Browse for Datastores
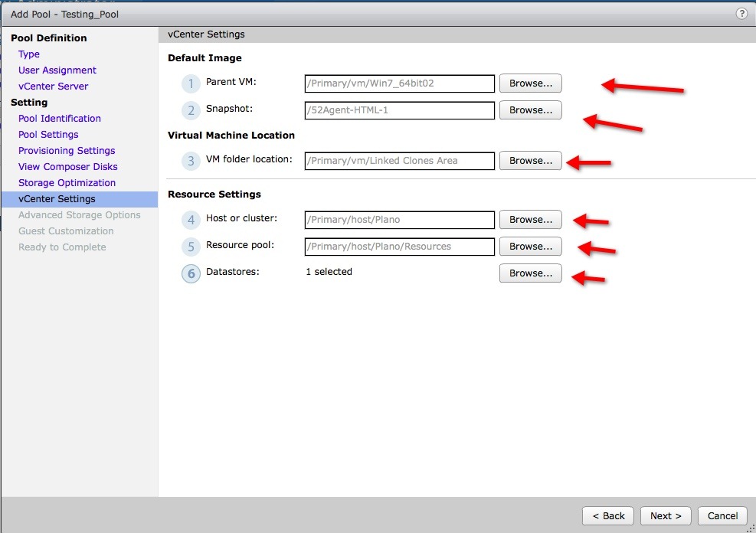This screenshot has width=756, height=533. point(530,273)
